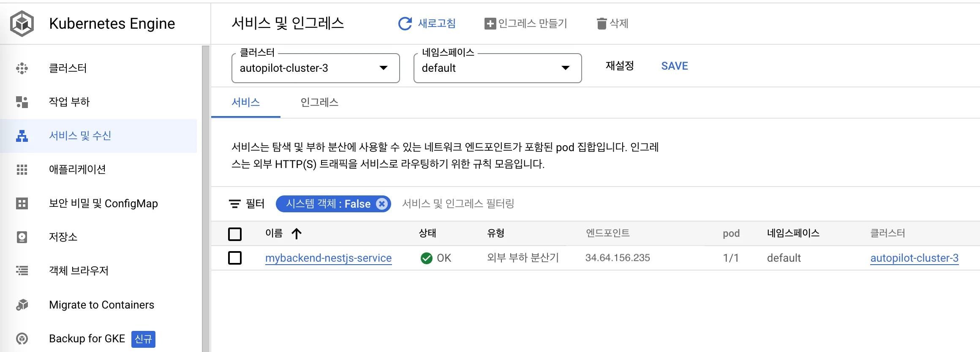980x352 pixels.
Task: Open the 네임스페이스 dropdown set to default
Action: (497, 68)
